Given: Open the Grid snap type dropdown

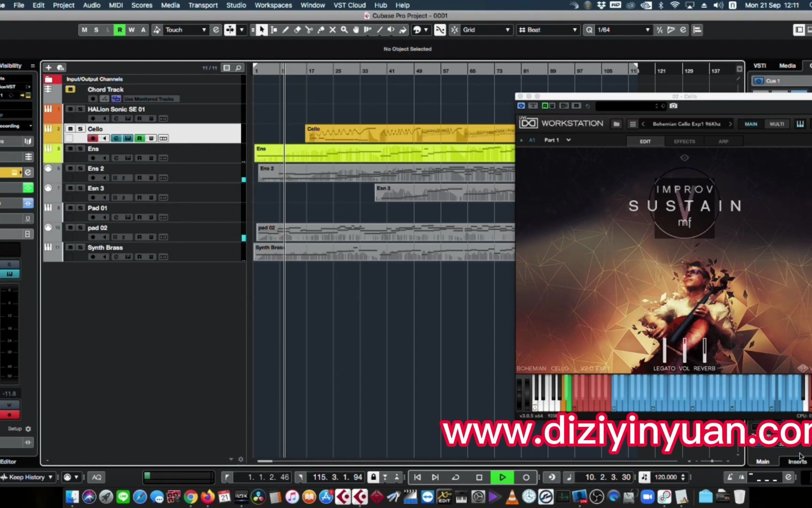Looking at the screenshot, I should 486,30.
